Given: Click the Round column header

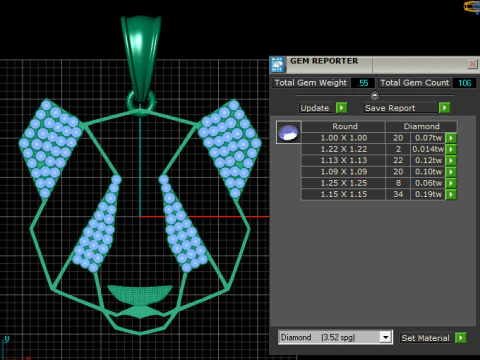Looking at the screenshot, I should (344, 126).
